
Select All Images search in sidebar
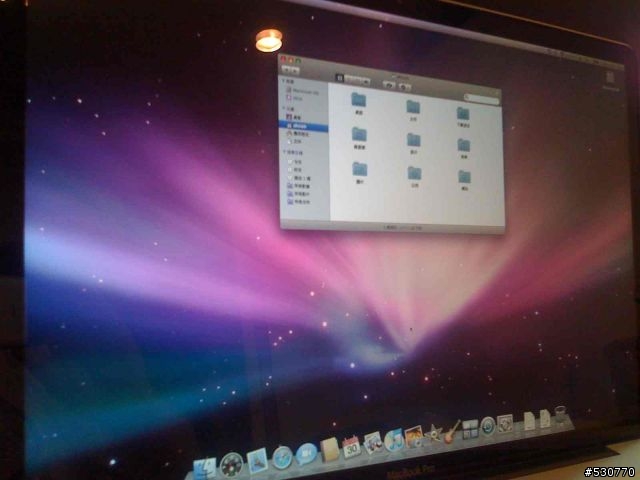pos(298,186)
